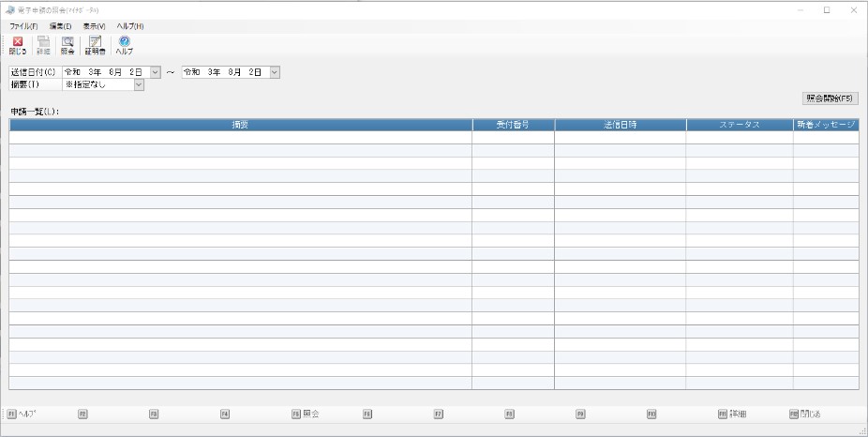Expand the 摘要 combo box
Viewport: 868px width, 437px height.
(x=139, y=84)
